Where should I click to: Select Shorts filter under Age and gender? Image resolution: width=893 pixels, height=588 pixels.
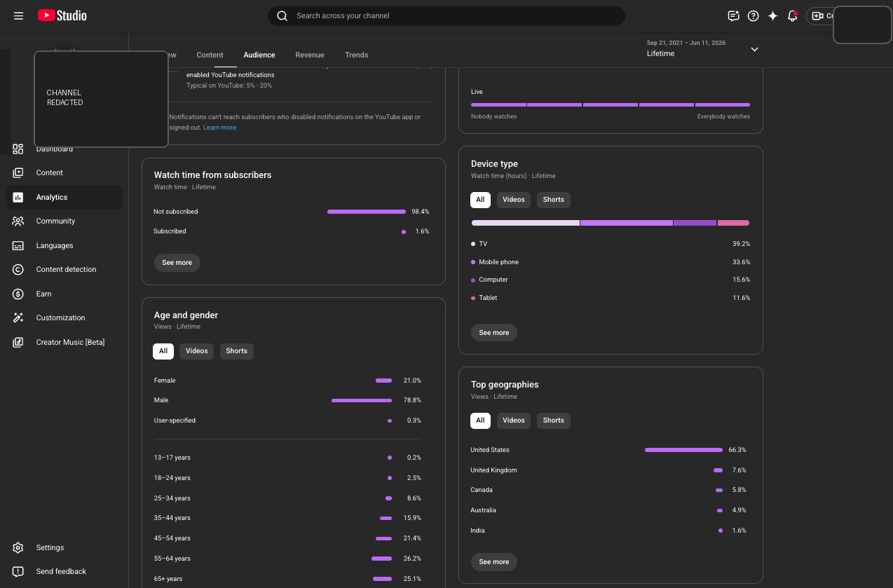coord(237,351)
